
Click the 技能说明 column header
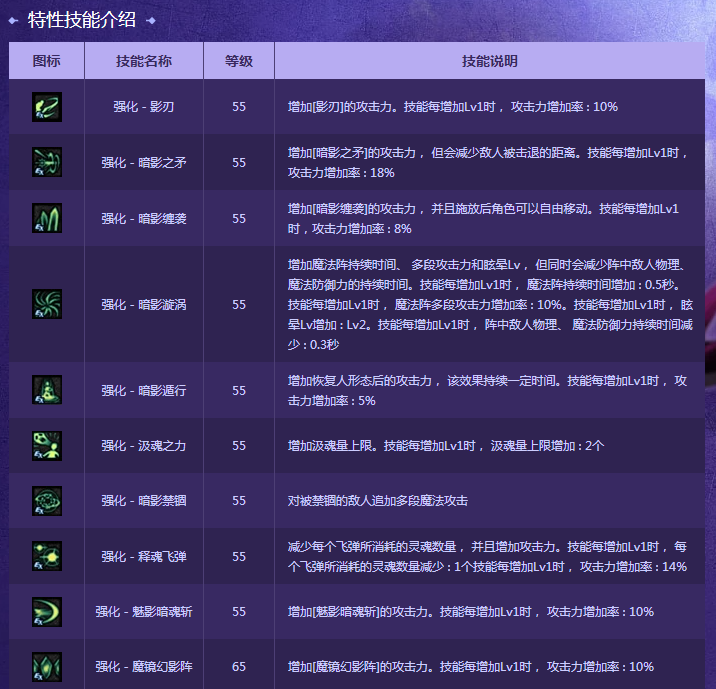point(490,61)
